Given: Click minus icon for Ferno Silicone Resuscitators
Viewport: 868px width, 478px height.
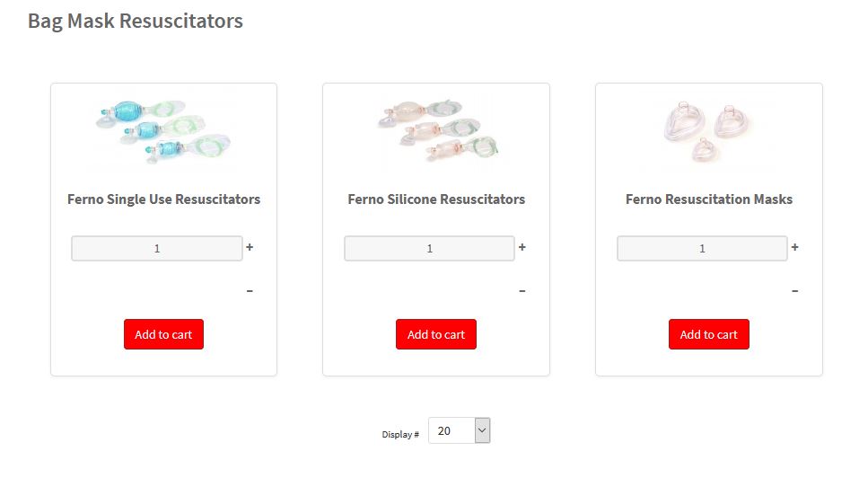Looking at the screenshot, I should click(522, 291).
